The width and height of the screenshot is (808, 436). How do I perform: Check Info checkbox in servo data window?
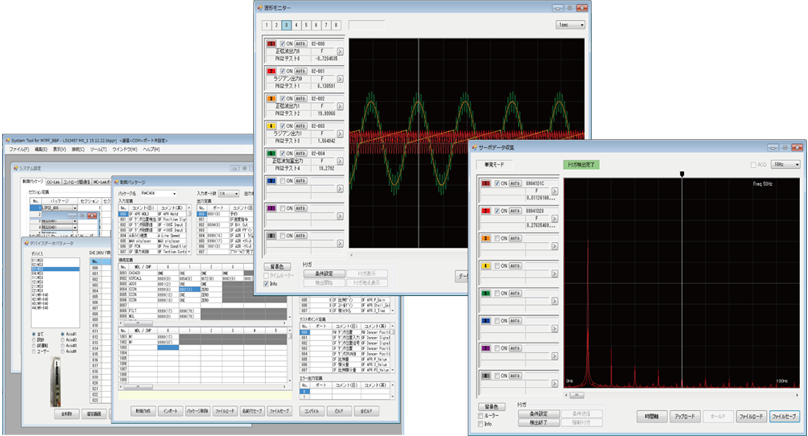[481, 424]
